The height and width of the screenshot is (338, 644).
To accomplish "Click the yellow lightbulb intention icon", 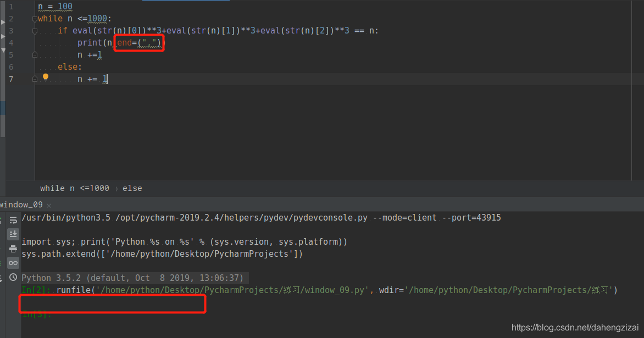I will [46, 77].
